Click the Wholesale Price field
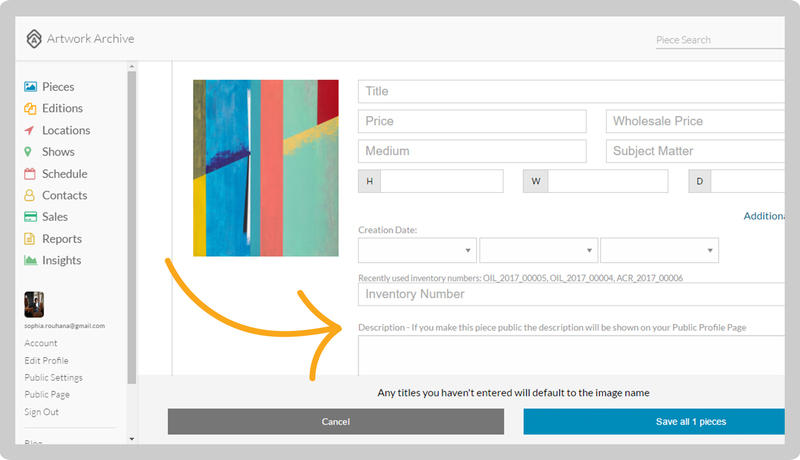 (695, 121)
